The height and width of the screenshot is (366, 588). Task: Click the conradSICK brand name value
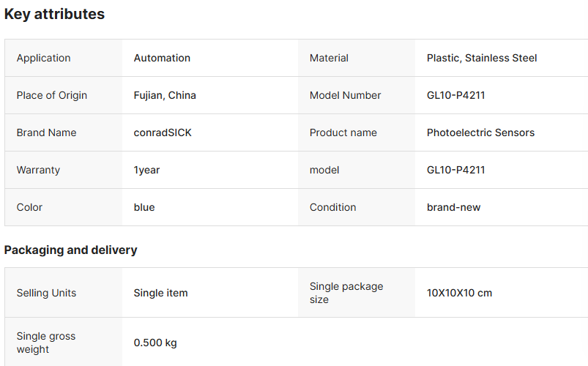(163, 132)
